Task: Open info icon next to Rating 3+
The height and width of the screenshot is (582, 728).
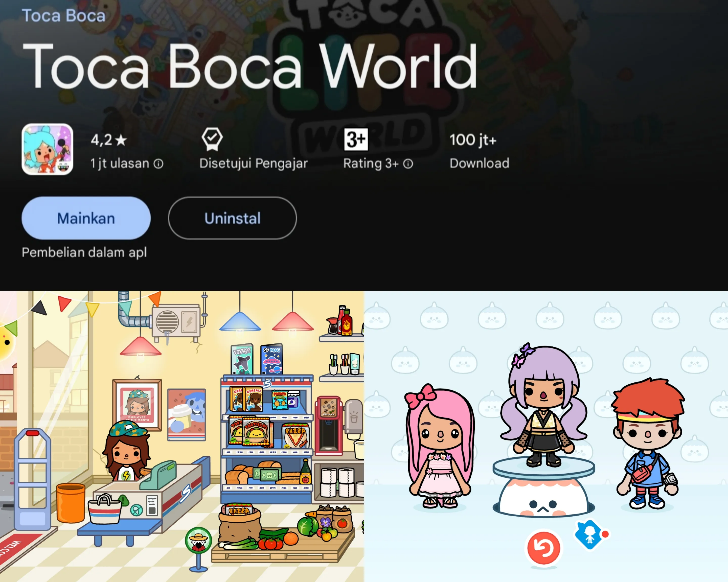Action: click(408, 164)
